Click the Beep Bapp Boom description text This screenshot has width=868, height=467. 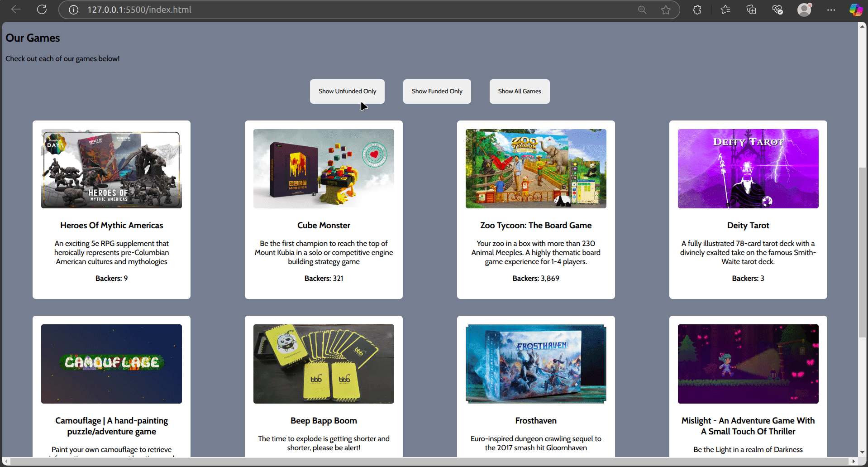(x=324, y=443)
